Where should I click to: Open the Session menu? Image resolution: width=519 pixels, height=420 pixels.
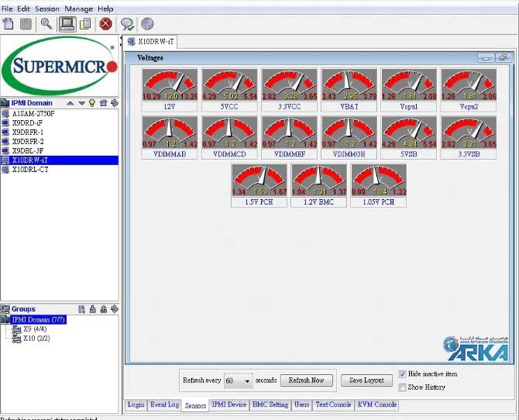tap(47, 9)
